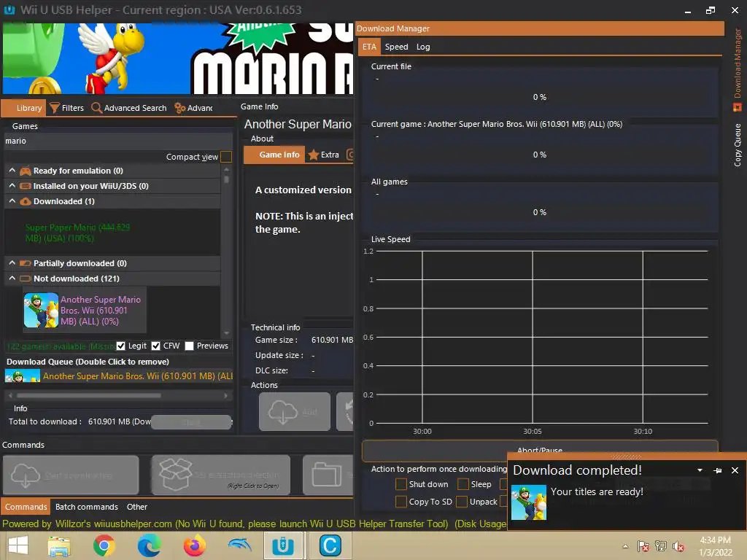Viewport: 747px width, 560px height.
Task: Close the Download completed notification
Action: click(735, 470)
